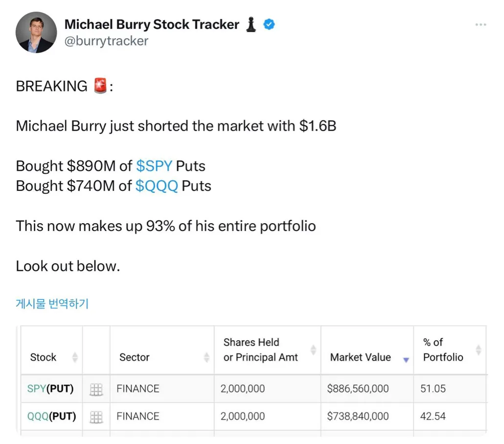Open the SPY(PUT) stock entry
Image resolution: width=504 pixels, height=444 pixels.
click(50, 389)
